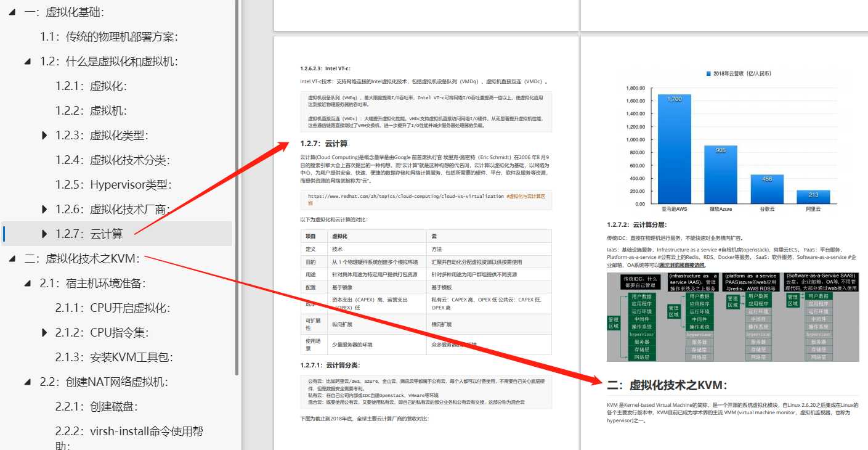Select outline item 1.2.2 虚拟机
The image size is (868, 450).
(x=91, y=111)
